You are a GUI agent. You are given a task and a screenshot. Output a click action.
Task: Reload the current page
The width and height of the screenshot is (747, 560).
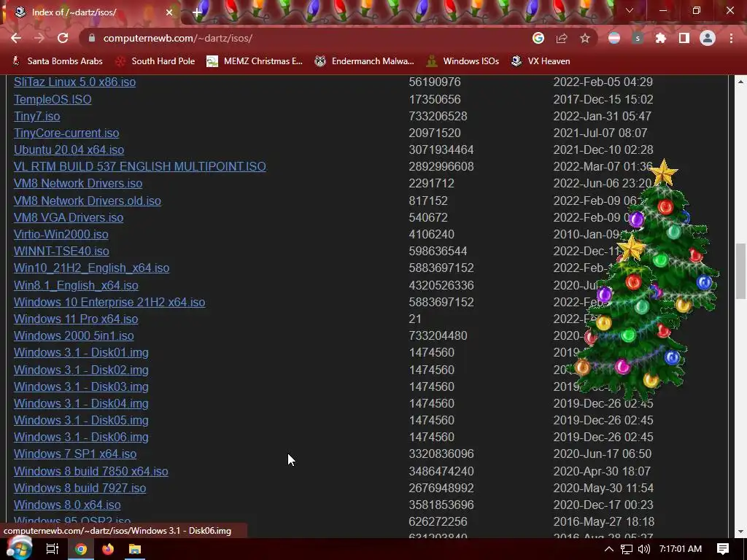coord(63,38)
